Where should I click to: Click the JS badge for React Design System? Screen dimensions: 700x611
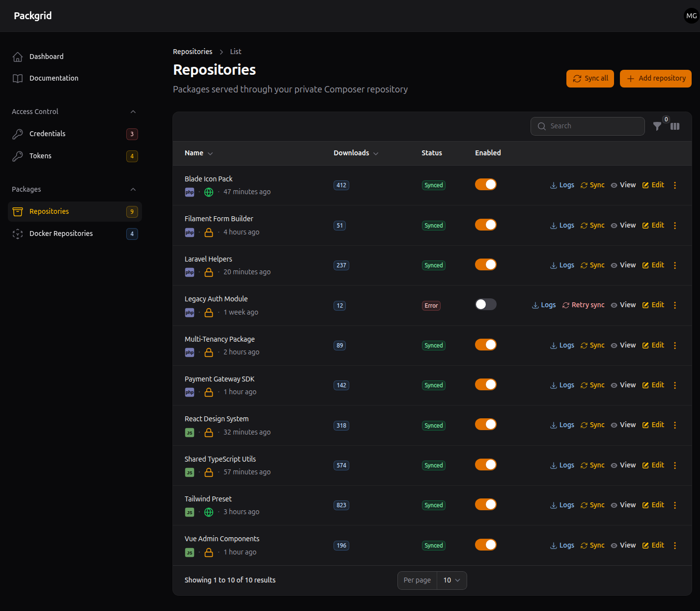click(190, 433)
